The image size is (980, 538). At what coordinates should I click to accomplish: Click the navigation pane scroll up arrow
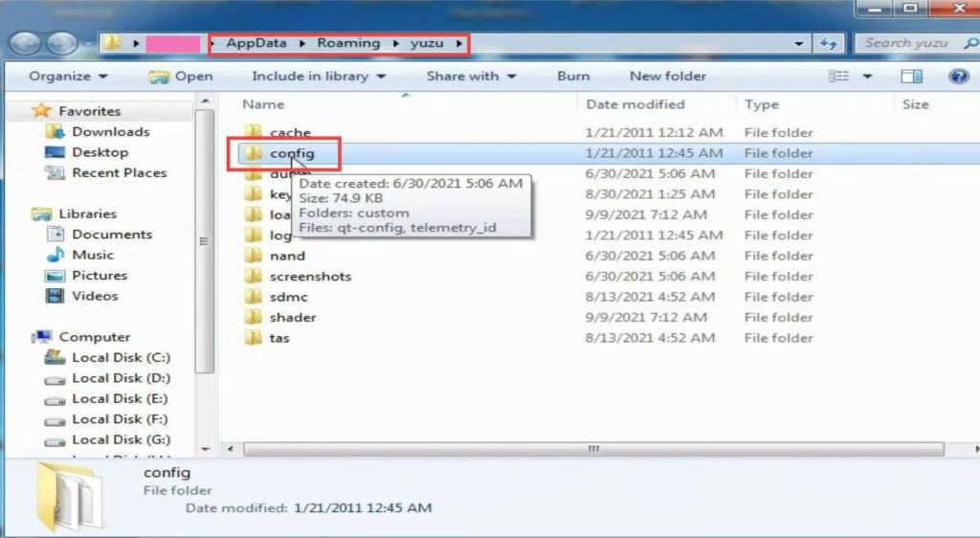coord(205,101)
